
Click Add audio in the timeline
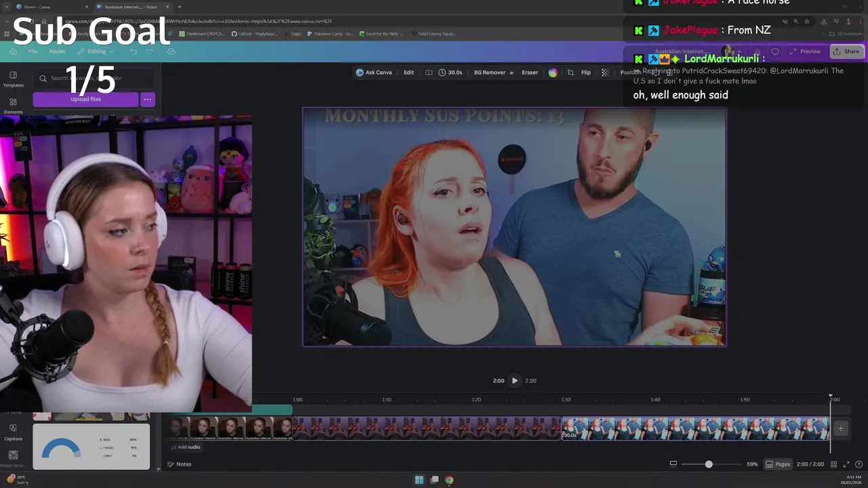point(185,447)
